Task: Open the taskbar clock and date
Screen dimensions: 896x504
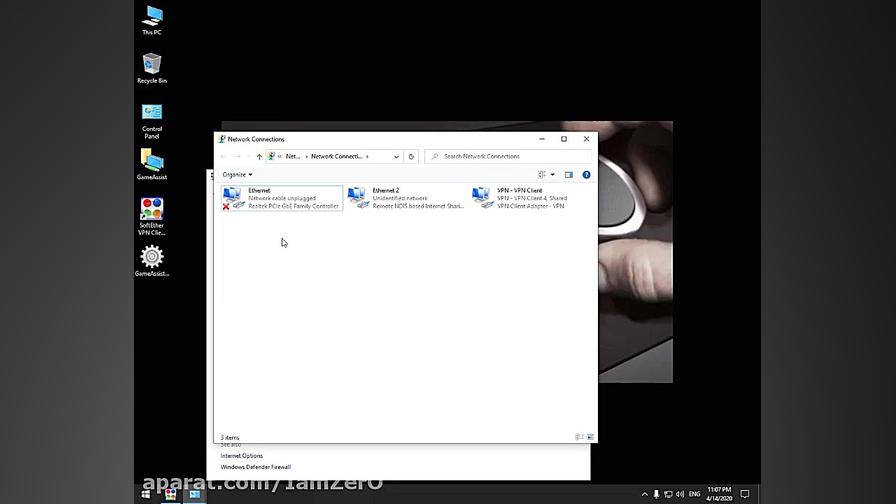Action: pyautogui.click(x=719, y=494)
